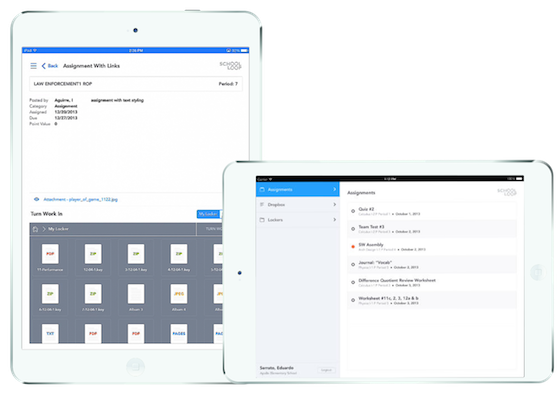This screenshot has width=560, height=400.
Task: Open the Dropbox sidebar item
Action: point(297,205)
